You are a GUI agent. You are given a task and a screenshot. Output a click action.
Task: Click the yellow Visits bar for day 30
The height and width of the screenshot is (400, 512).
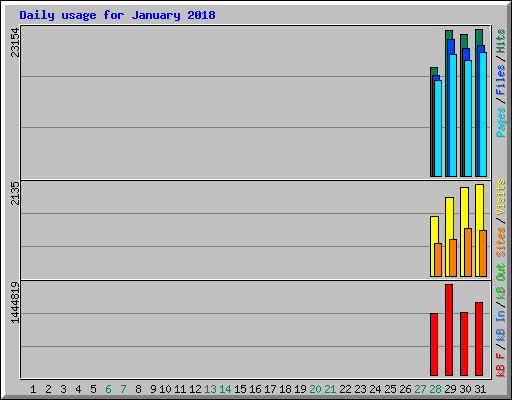pyautogui.click(x=463, y=232)
